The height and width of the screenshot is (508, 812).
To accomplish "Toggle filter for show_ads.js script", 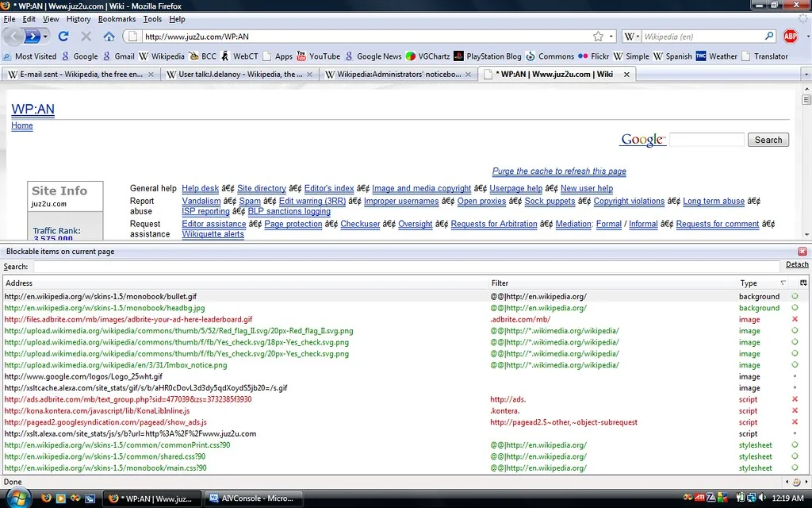I will [795, 422].
